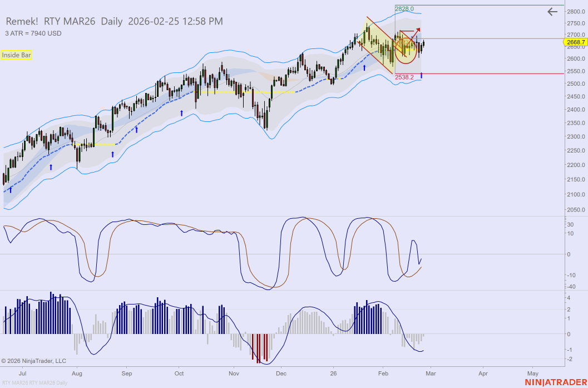Click the 2700.0 price axis label
The image size is (588, 388).
(575, 33)
